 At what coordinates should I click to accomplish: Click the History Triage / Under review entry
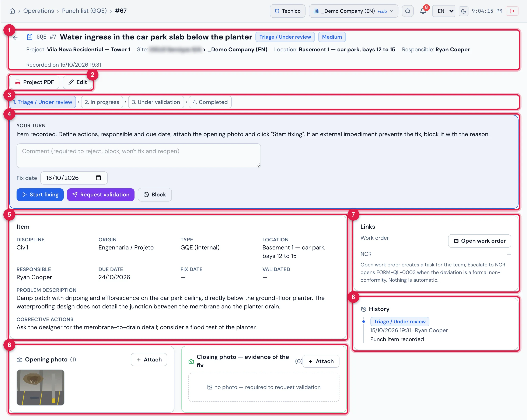[400, 322]
